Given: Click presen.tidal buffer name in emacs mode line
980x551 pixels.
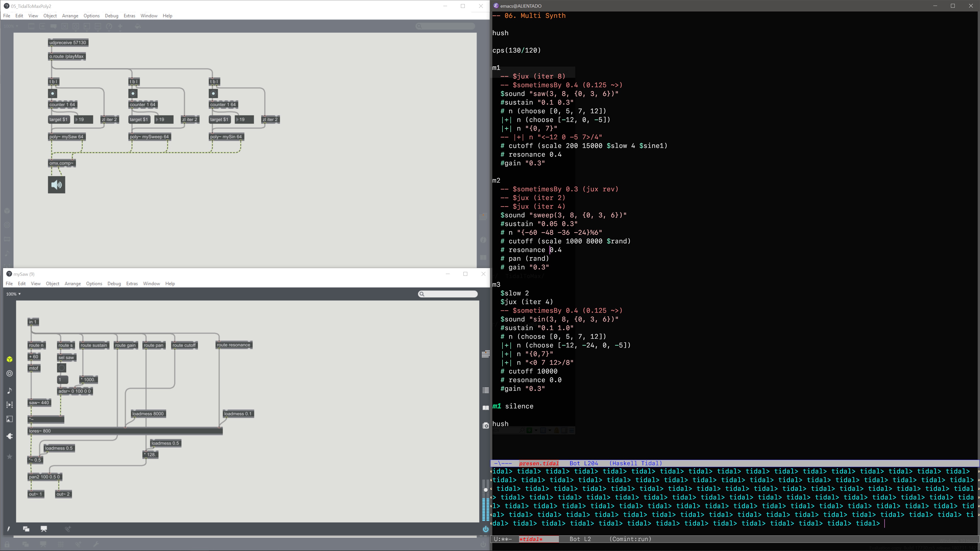Looking at the screenshot, I should pos(539,463).
